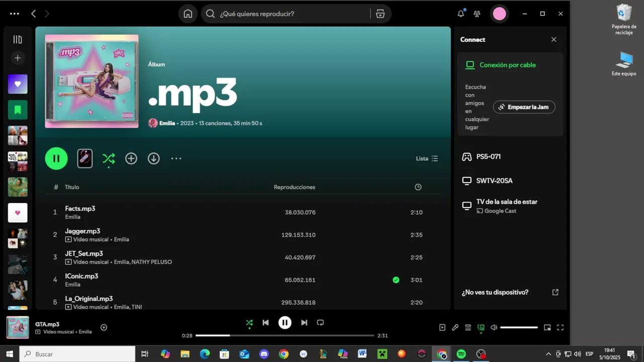Skip to next track
This screenshot has width=644, height=362.
(x=304, y=323)
